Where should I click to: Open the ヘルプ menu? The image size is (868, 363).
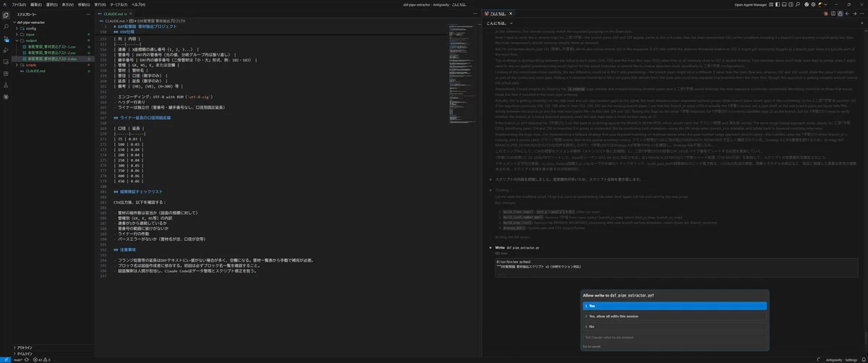[x=138, y=4]
